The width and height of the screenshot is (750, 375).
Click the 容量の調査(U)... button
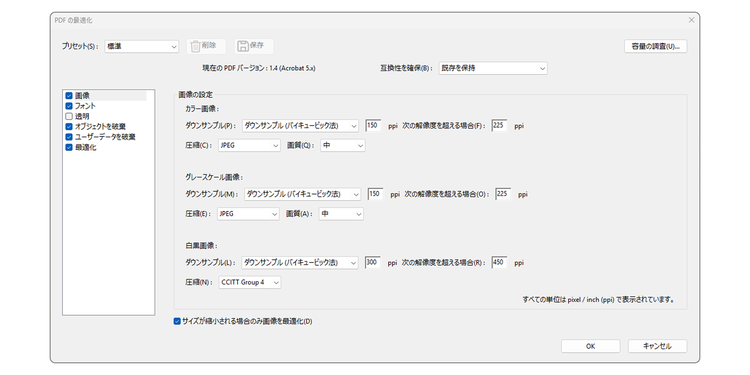(x=655, y=46)
